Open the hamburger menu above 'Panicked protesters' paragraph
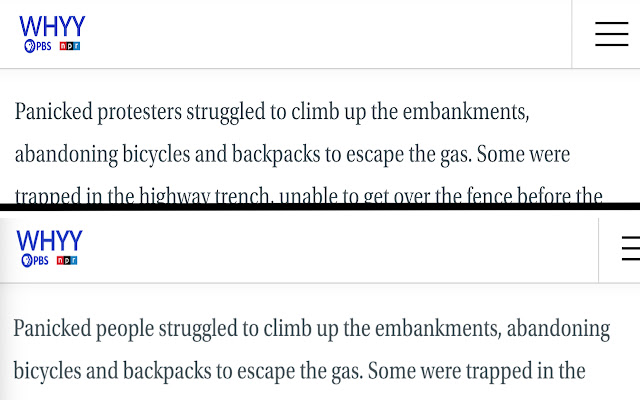640x400 pixels. [611, 34]
